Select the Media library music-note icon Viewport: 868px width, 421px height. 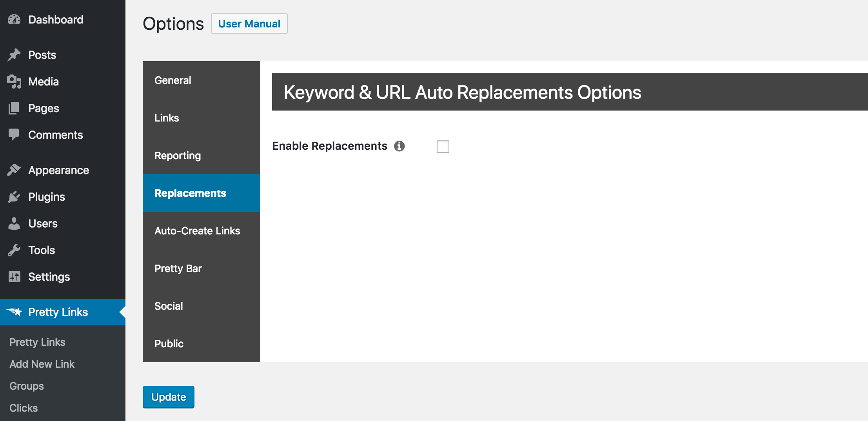(x=15, y=81)
